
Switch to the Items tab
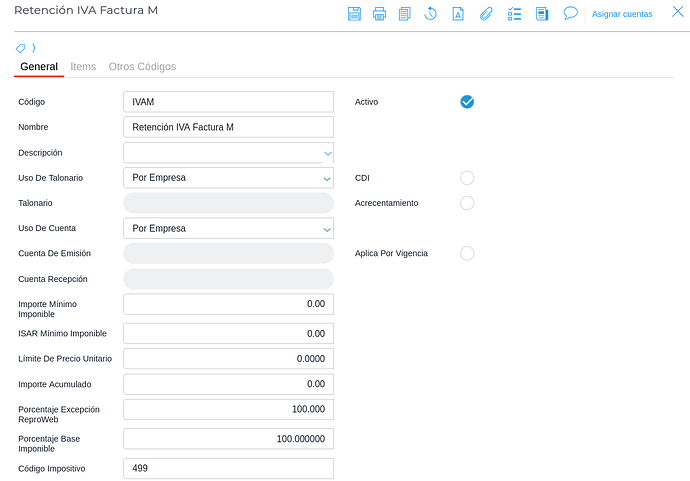[x=83, y=67]
